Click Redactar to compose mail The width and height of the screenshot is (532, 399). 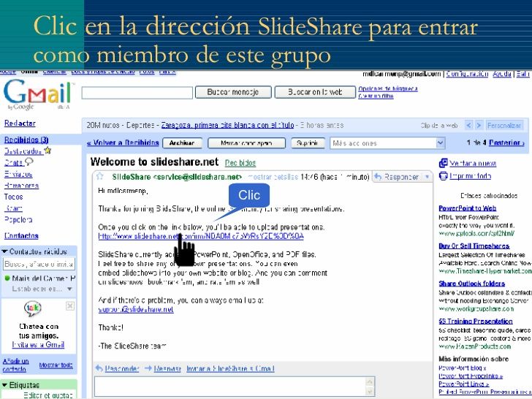click(x=20, y=123)
